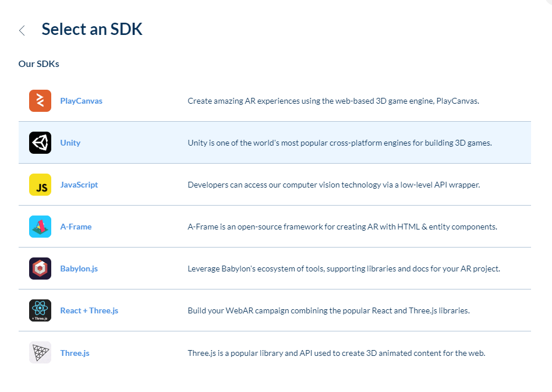Open the Three.js SDK link
Screen dimensions: 552x392
tap(75, 353)
